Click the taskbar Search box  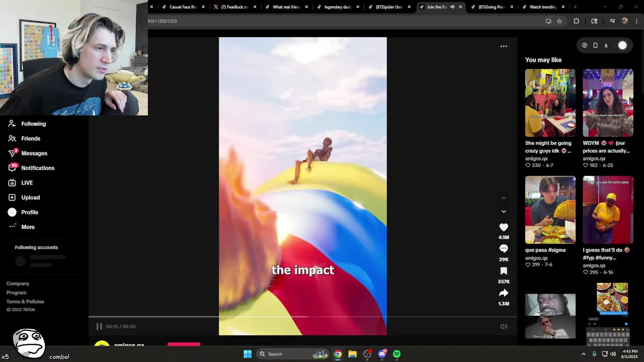(x=293, y=354)
